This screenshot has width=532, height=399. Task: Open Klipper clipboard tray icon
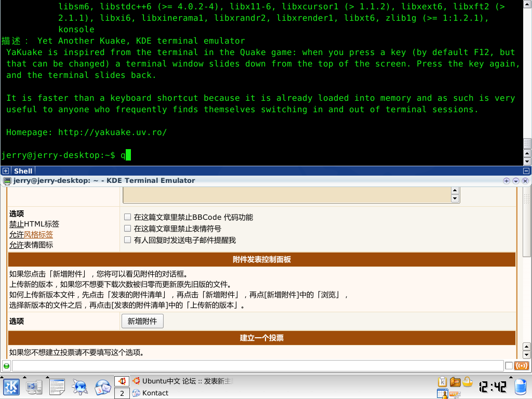coord(443,382)
